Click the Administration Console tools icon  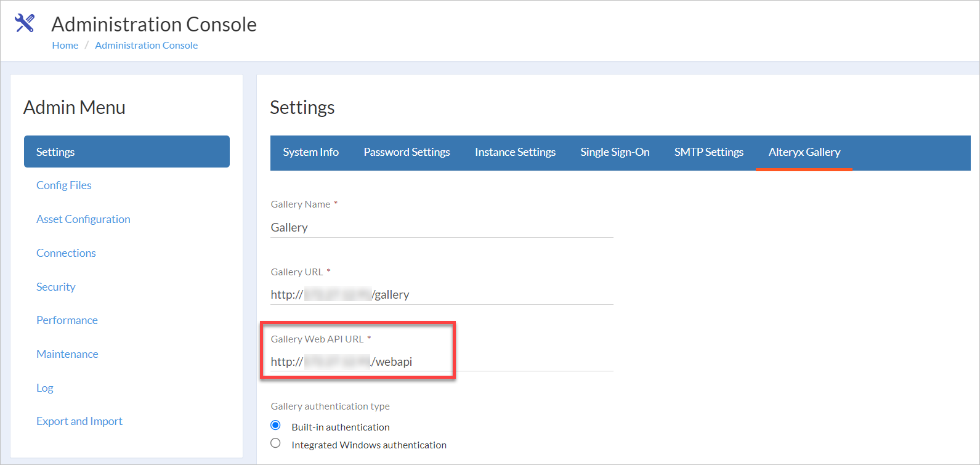tap(24, 23)
